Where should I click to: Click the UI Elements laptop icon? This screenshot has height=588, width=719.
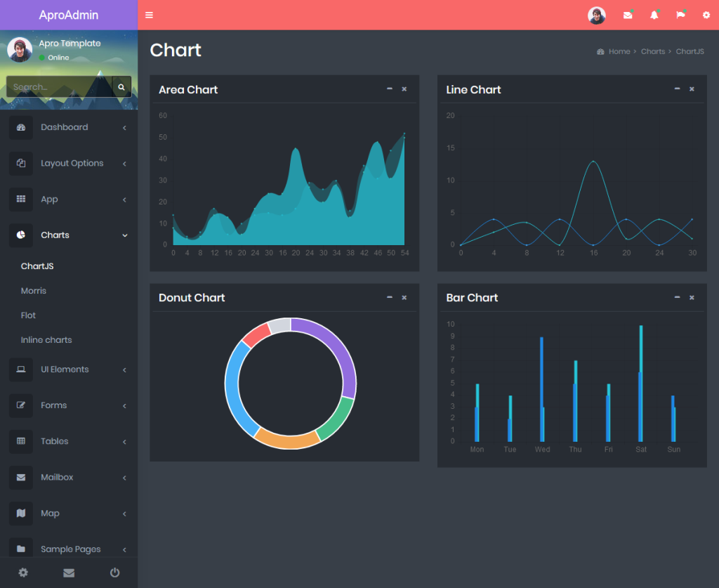tap(21, 370)
